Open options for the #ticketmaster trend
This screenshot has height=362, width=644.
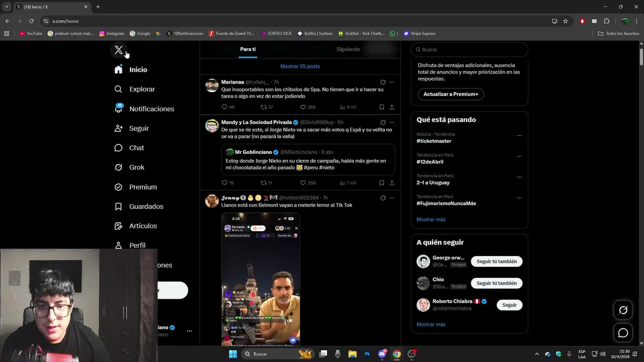[x=519, y=136]
